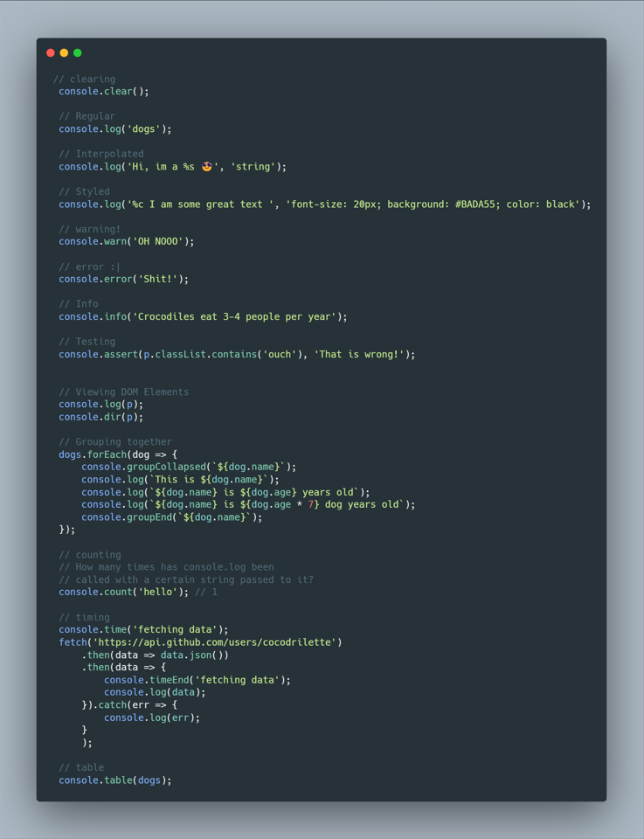
Task: Click the .catch(err => line
Action: 129,705
